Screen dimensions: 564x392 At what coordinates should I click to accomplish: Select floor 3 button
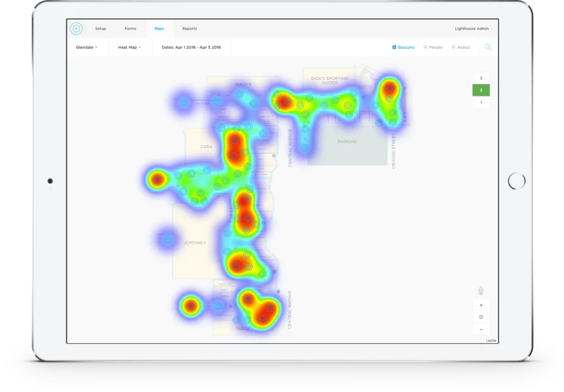coord(481,78)
